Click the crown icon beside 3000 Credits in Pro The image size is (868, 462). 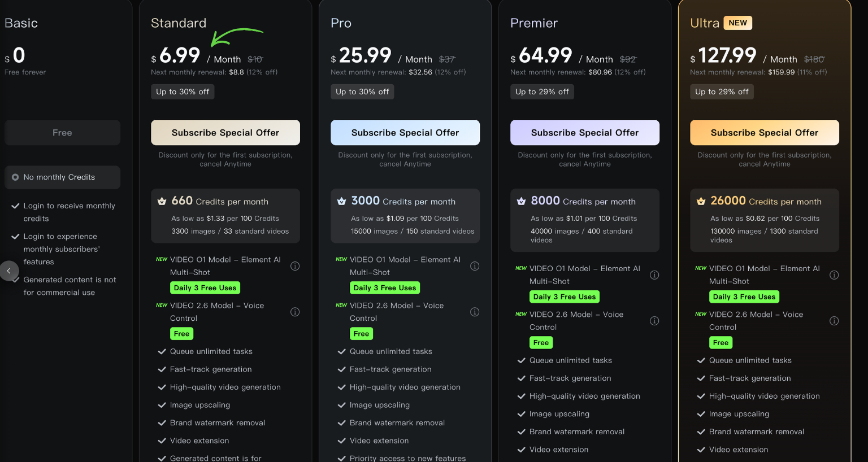(x=341, y=201)
